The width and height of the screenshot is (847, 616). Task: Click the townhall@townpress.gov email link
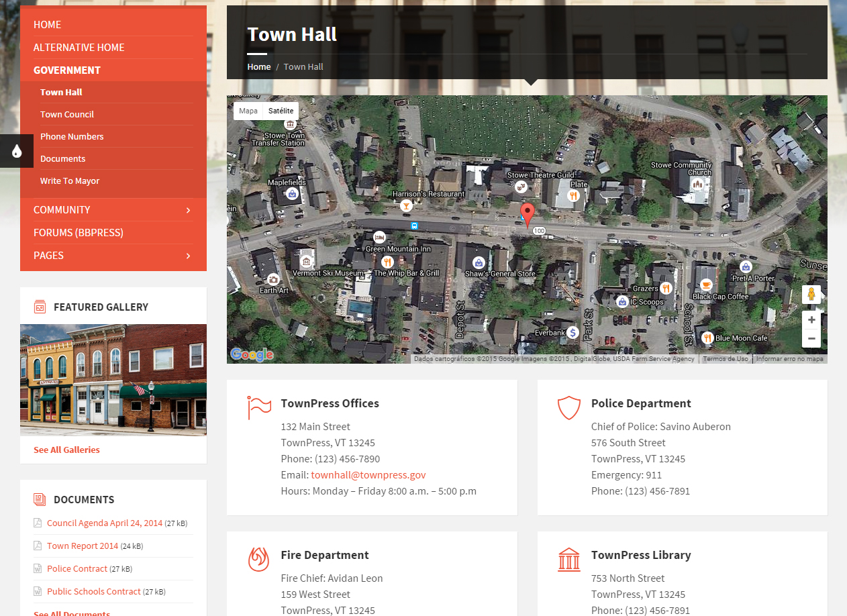click(368, 474)
